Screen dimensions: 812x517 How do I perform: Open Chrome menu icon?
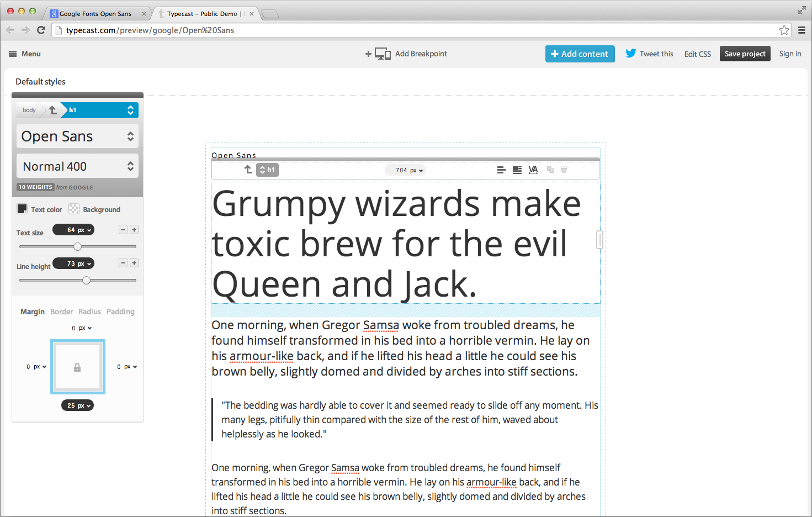[x=802, y=30]
